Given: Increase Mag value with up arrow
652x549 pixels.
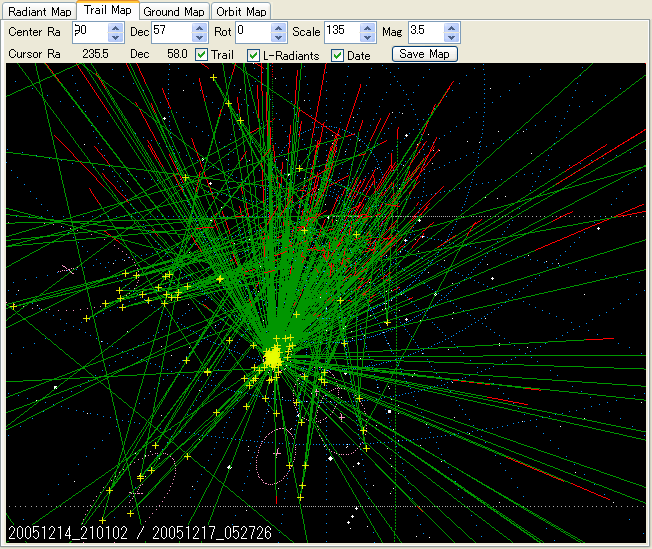Looking at the screenshot, I should pos(452,27).
